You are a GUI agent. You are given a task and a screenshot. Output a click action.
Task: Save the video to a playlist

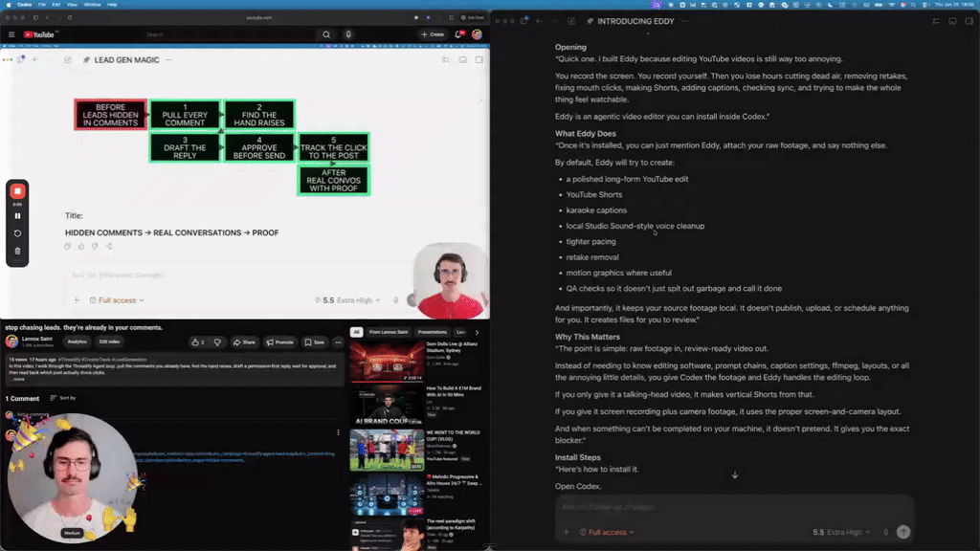tap(314, 342)
